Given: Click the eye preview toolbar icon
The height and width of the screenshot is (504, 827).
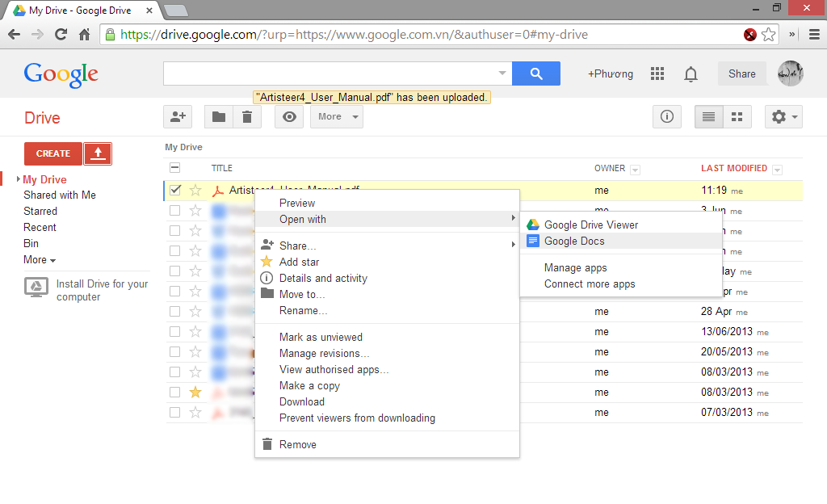Looking at the screenshot, I should pyautogui.click(x=289, y=116).
